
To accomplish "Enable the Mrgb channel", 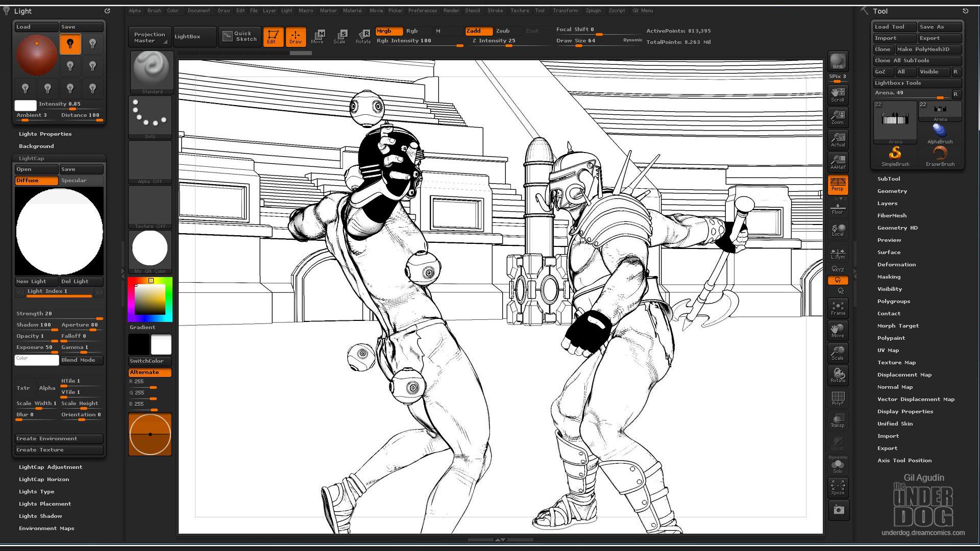I will [x=389, y=31].
